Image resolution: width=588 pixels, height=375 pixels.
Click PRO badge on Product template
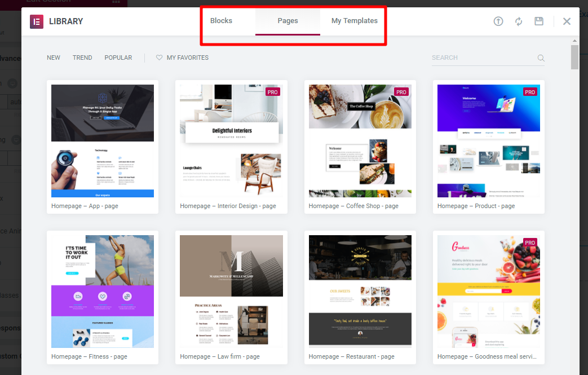tap(530, 92)
